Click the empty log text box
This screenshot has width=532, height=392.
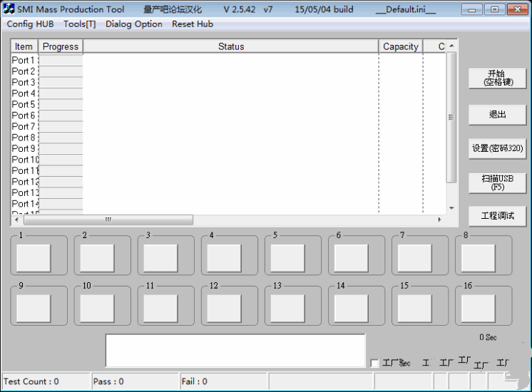pos(235,351)
